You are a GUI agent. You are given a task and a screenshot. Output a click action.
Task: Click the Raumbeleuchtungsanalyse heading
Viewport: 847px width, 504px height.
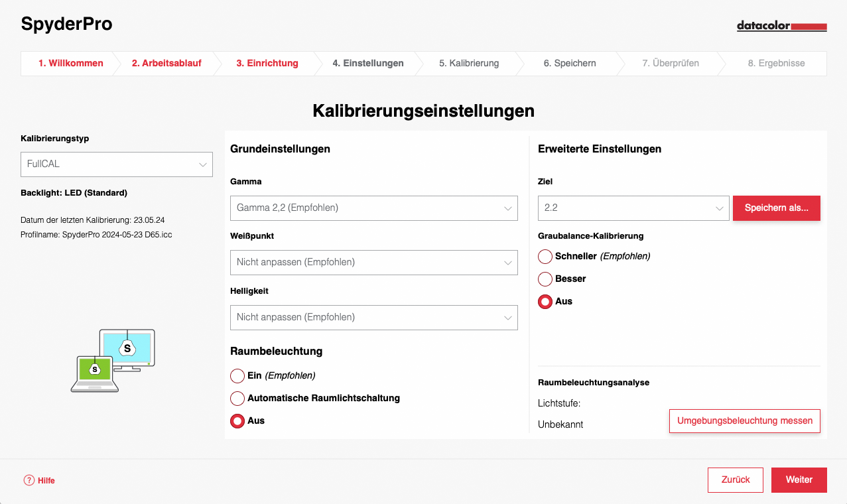594,383
